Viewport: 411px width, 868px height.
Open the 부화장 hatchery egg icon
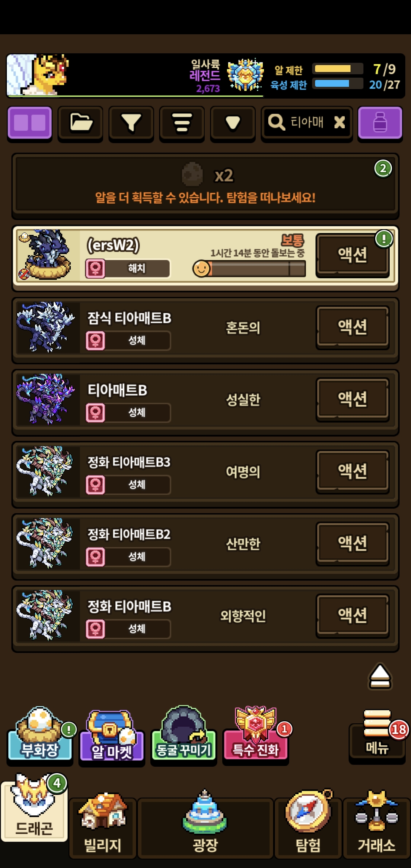point(40,734)
